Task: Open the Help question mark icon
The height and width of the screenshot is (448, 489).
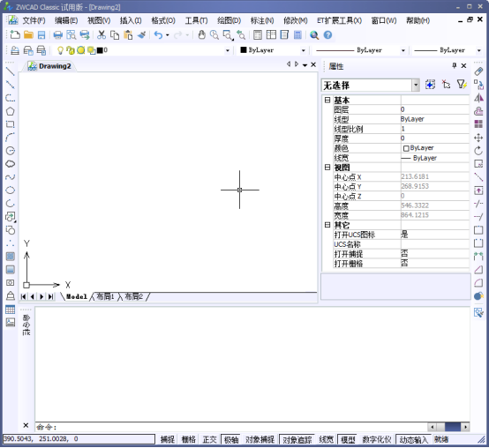Action: tap(327, 35)
